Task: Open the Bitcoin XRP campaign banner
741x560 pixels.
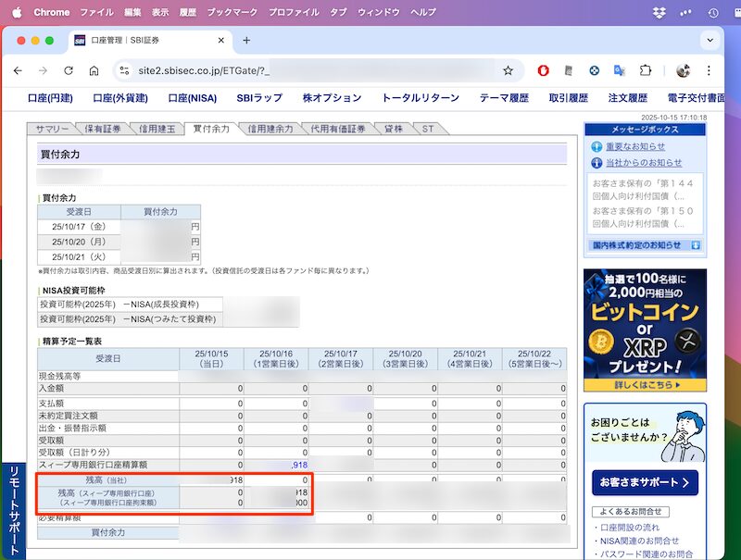Action: (645, 330)
